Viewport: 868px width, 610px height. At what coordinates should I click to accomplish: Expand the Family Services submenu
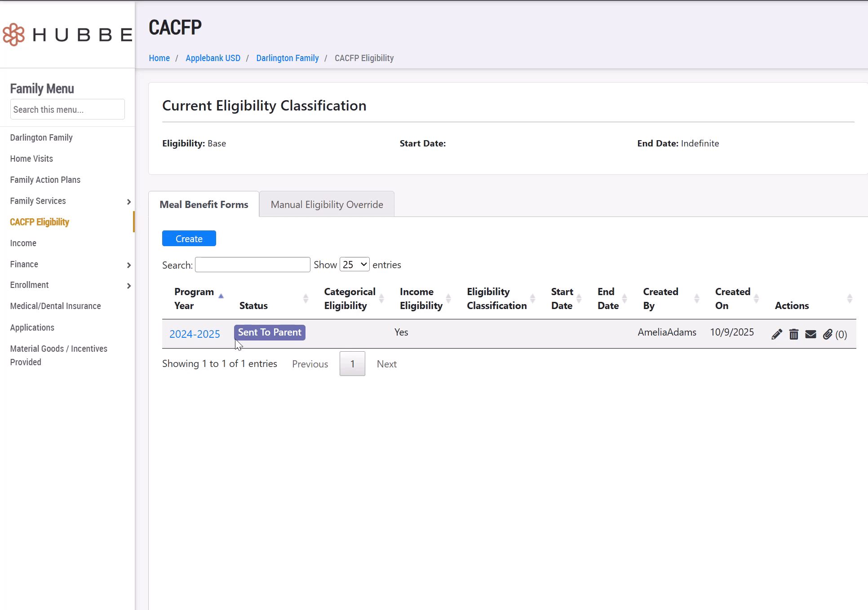point(128,202)
